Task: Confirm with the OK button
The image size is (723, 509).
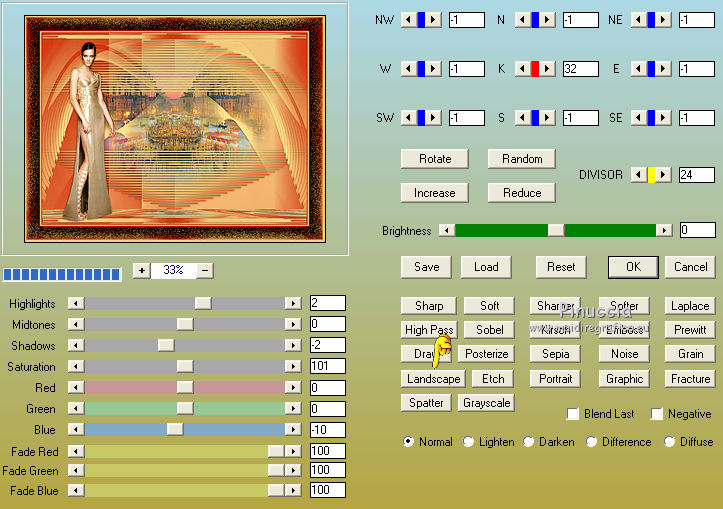Action: (633, 267)
